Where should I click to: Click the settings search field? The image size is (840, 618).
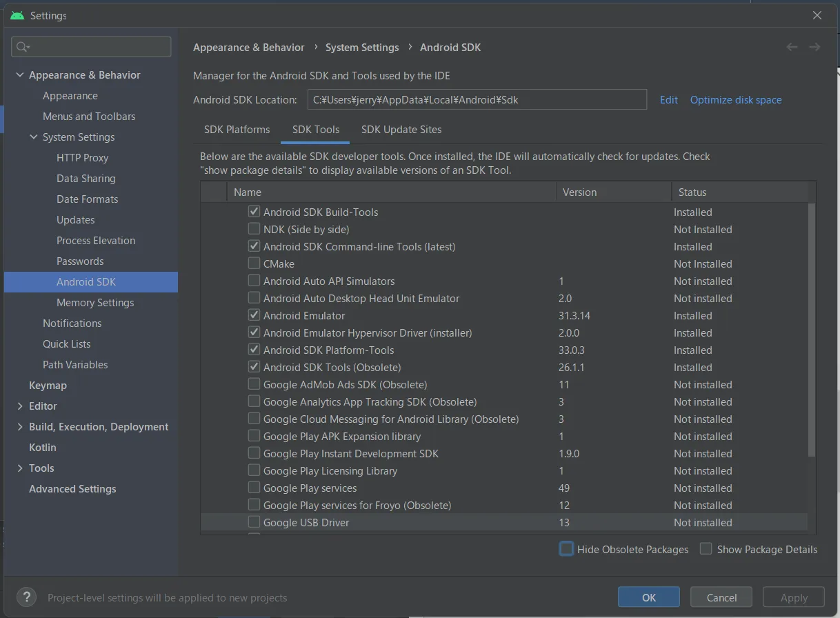tap(91, 47)
